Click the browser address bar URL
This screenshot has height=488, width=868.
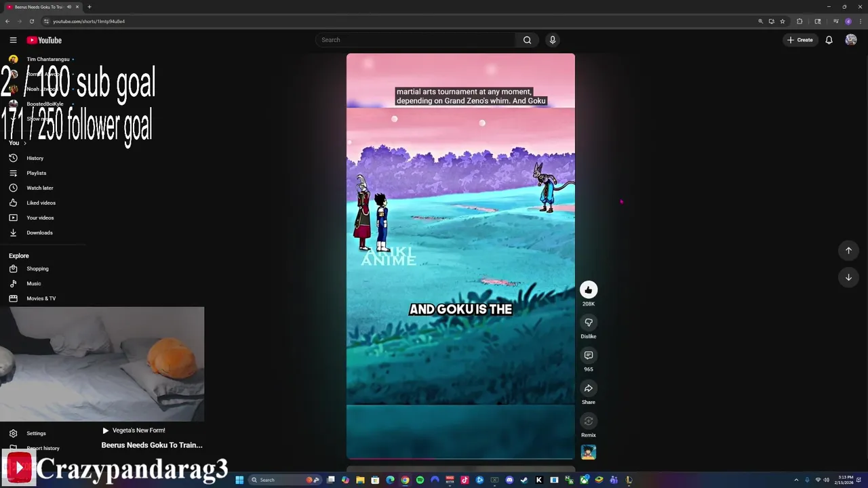point(89,21)
